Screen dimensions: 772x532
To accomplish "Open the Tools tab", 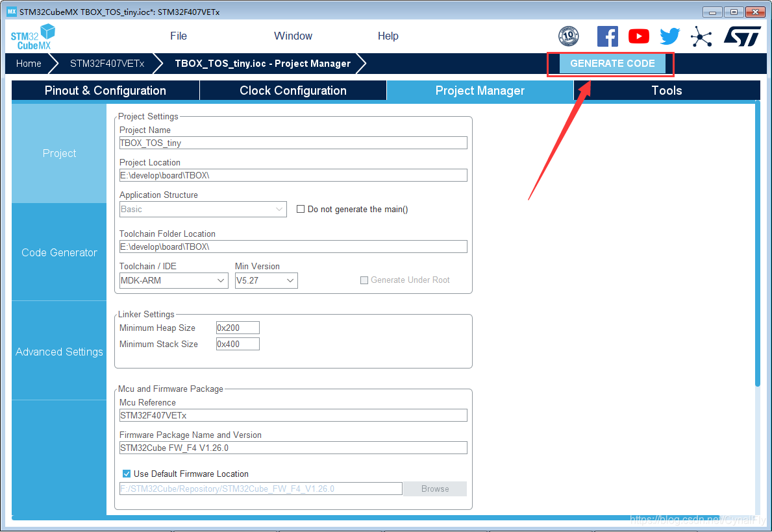I will (667, 91).
